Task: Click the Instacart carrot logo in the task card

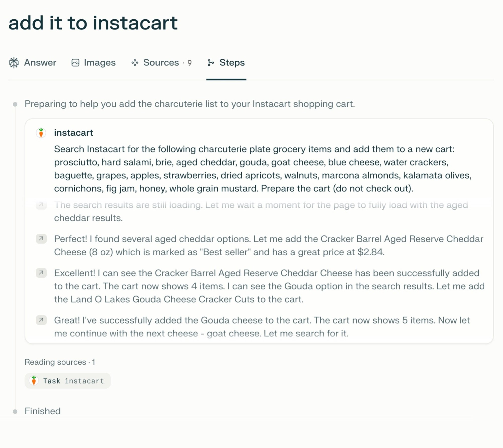Action: [41, 133]
